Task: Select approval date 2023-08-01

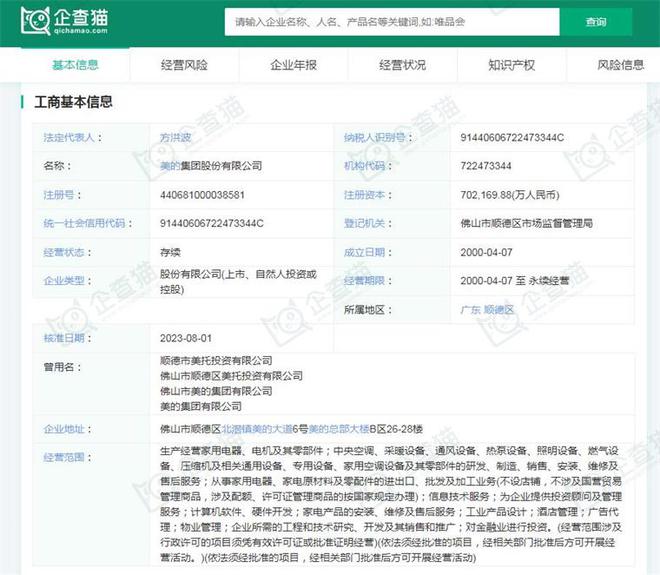Action: click(186, 338)
